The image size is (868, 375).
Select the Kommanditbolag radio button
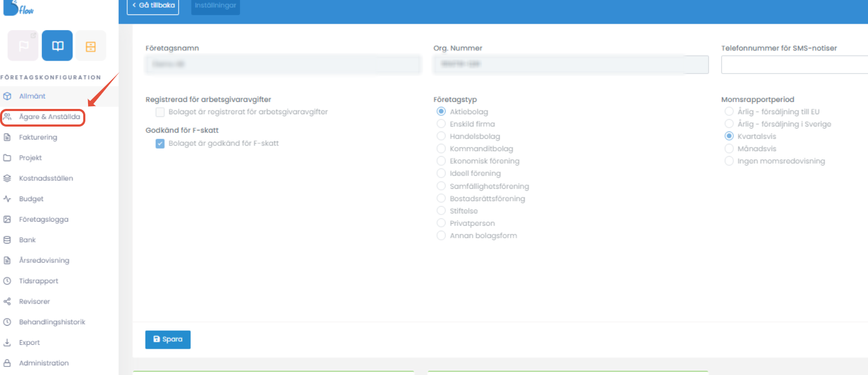(441, 149)
